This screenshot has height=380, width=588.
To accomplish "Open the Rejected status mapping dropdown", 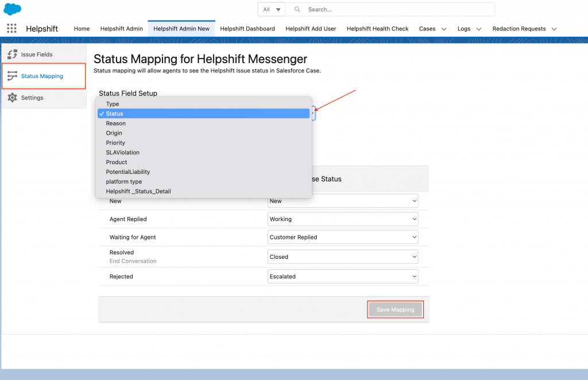I will [x=343, y=277].
